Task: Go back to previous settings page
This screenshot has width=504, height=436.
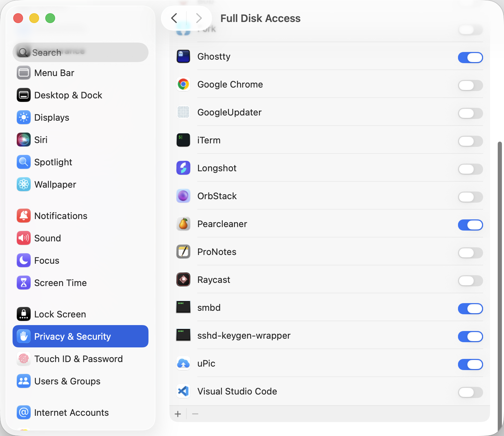Action: click(x=174, y=18)
